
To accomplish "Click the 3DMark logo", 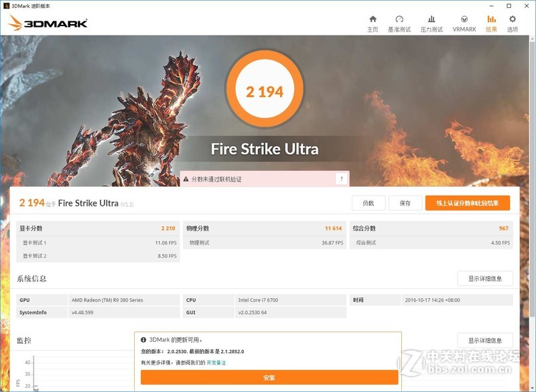I will [48, 23].
